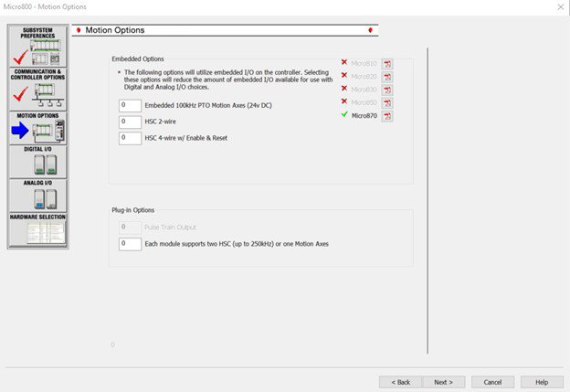This screenshot has width=570, height=392.
Task: Close the Micro800 Motion Options window
Action: [x=561, y=7]
